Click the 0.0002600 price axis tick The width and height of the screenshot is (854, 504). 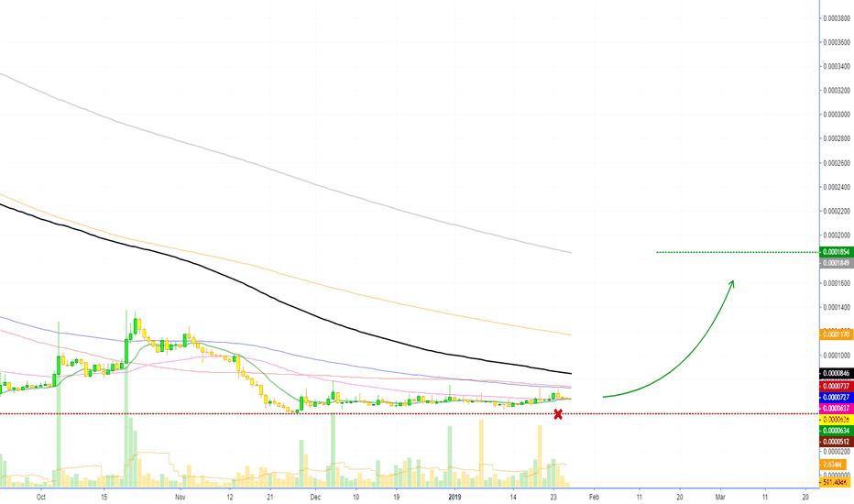point(837,163)
